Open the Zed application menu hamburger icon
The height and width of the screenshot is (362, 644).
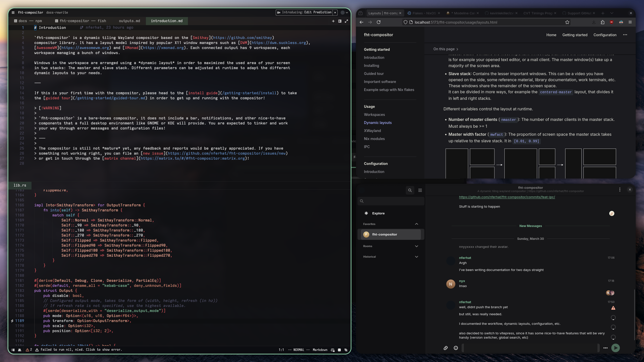[x=13, y=12]
